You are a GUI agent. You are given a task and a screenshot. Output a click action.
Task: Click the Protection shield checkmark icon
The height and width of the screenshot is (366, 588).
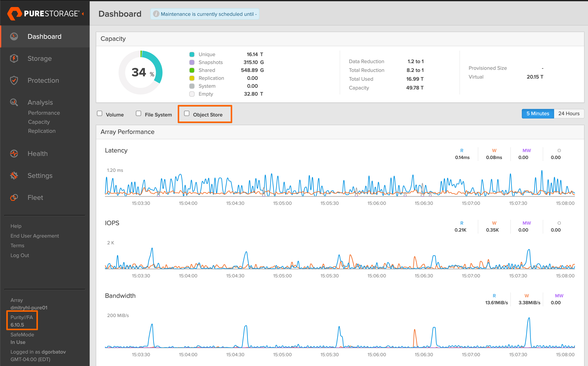[x=14, y=80]
